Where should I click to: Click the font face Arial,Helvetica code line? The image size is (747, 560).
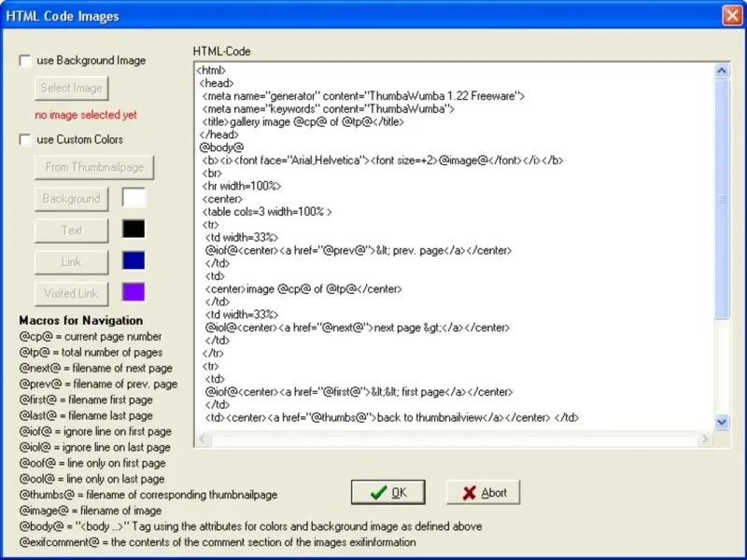click(383, 161)
